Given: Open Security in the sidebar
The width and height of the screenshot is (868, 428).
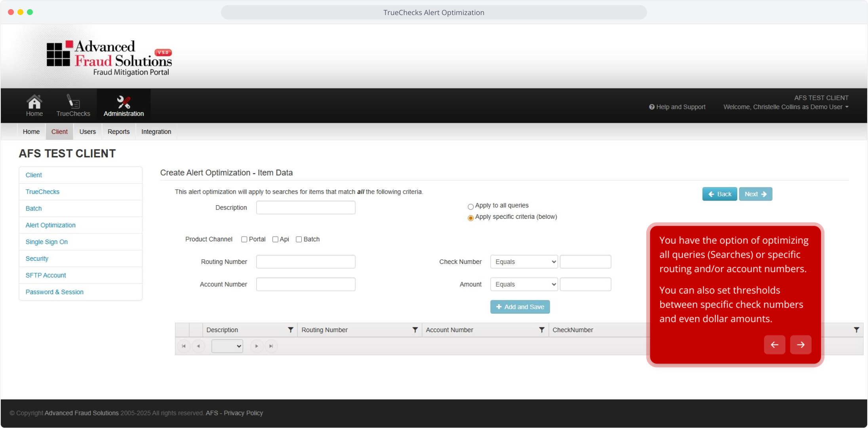Looking at the screenshot, I should pos(81,258).
